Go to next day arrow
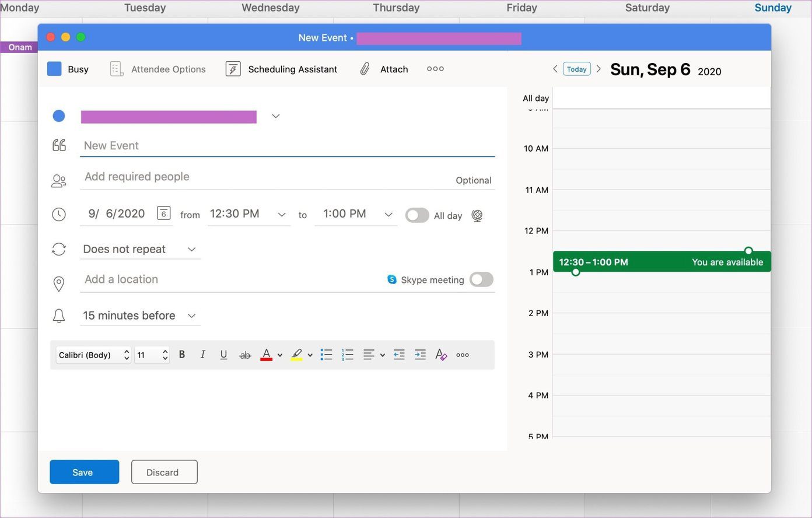The height and width of the screenshot is (518, 812). (598, 69)
